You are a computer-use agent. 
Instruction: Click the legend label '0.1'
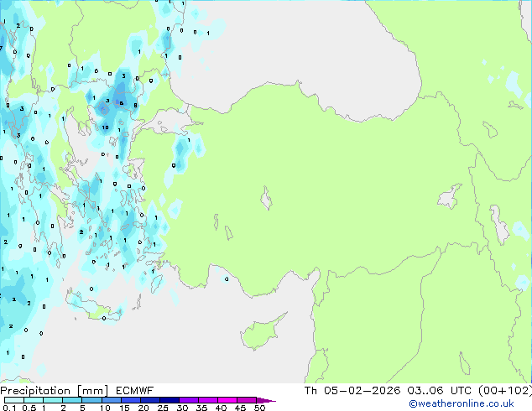[9, 408]
